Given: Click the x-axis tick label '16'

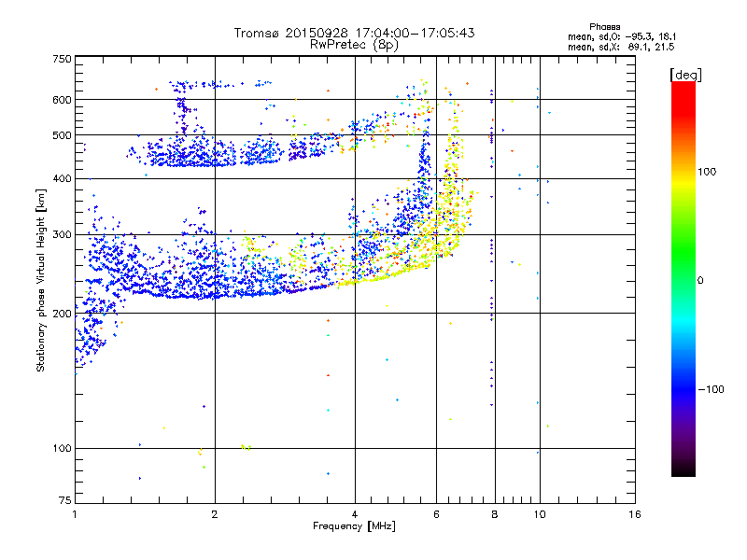Looking at the screenshot, I should click(635, 514).
